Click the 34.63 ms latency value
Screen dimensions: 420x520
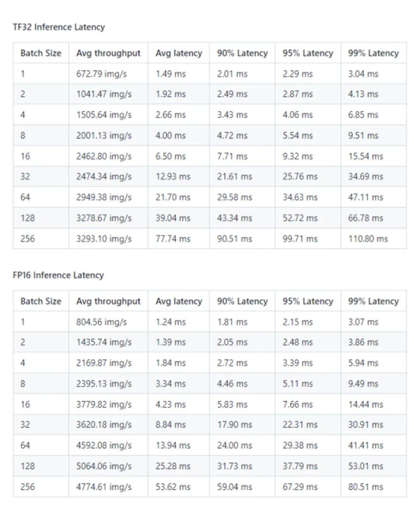pos(300,197)
